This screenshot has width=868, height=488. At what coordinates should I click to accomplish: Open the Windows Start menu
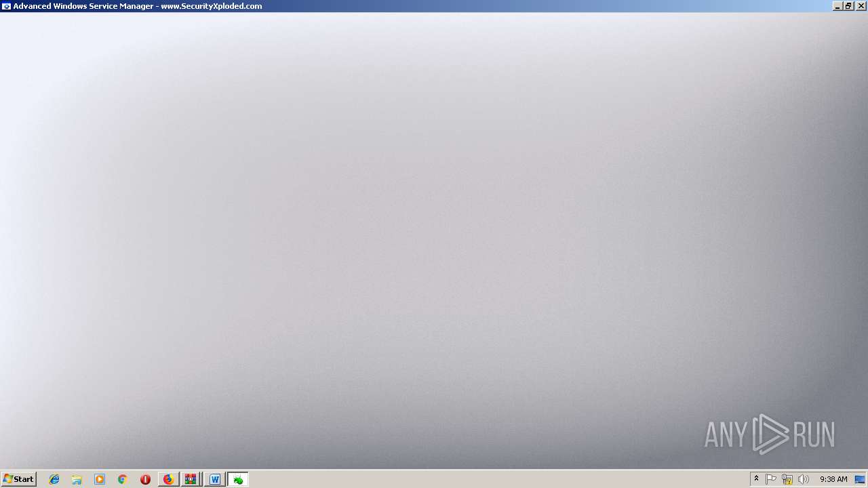19,479
